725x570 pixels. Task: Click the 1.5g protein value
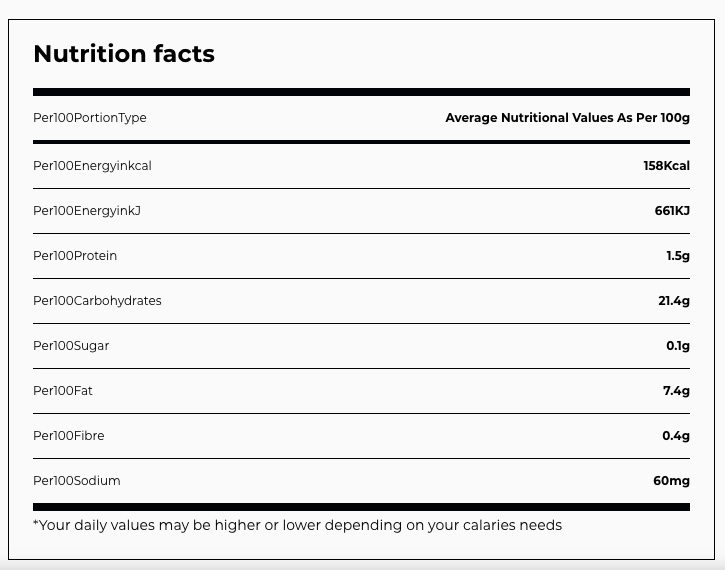[678, 256]
